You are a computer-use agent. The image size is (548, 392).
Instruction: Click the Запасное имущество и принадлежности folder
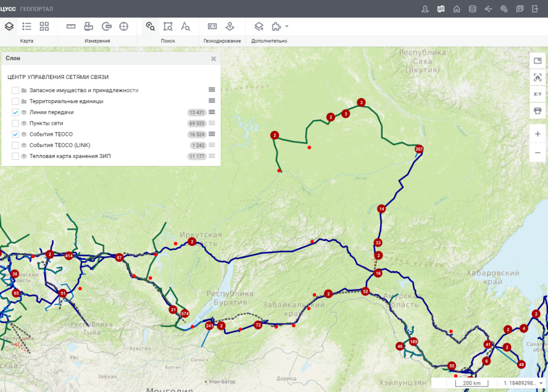point(84,90)
